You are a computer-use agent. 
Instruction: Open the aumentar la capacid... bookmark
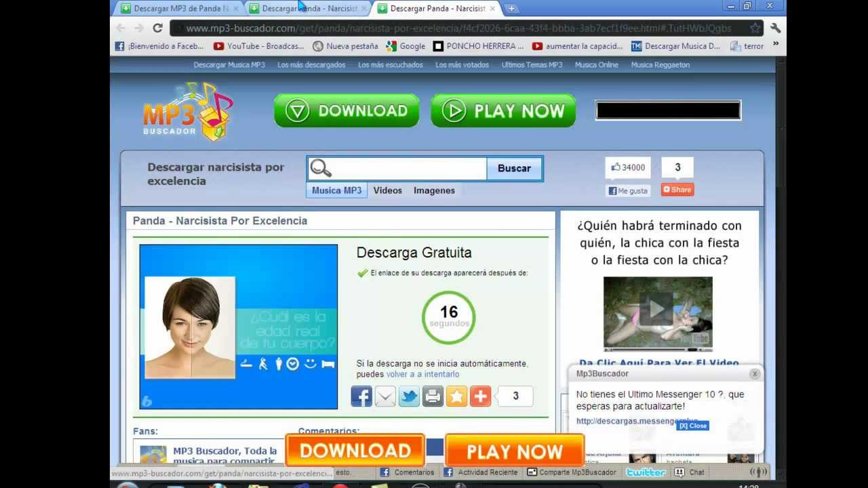pyautogui.click(x=577, y=46)
